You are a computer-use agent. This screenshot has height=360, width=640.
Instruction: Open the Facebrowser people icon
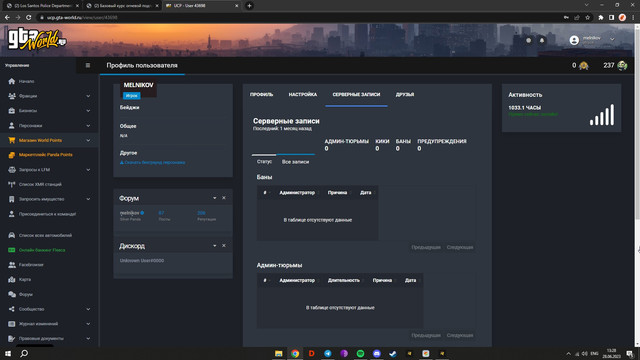click(11, 265)
